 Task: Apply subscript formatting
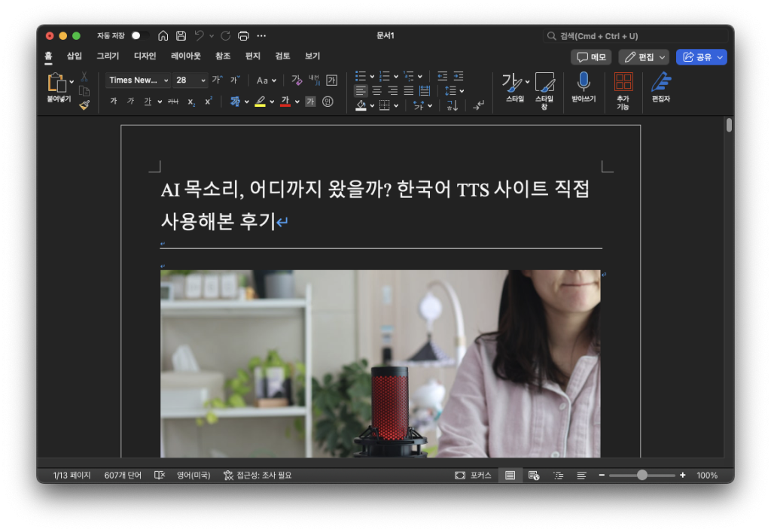coord(191,102)
